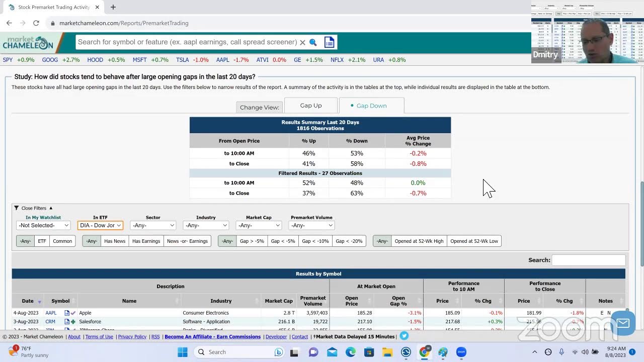Open the document icon beside site search
Image resolution: width=644 pixels, height=362 pixels.
(329, 42)
